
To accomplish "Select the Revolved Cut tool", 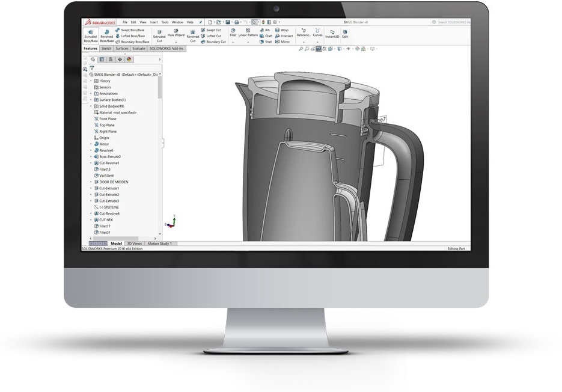I will (192, 35).
